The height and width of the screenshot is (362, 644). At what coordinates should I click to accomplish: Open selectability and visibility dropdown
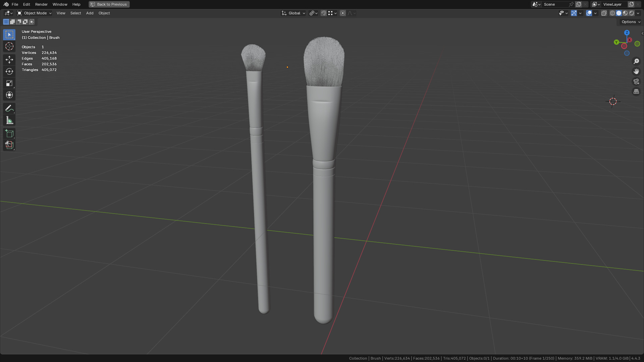point(563,13)
